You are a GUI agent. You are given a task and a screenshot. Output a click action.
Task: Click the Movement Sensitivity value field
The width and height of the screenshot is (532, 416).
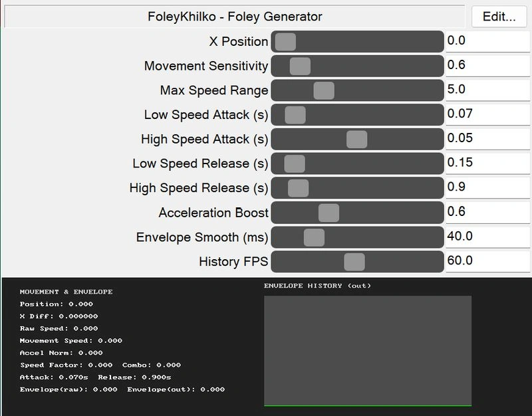[x=487, y=65]
